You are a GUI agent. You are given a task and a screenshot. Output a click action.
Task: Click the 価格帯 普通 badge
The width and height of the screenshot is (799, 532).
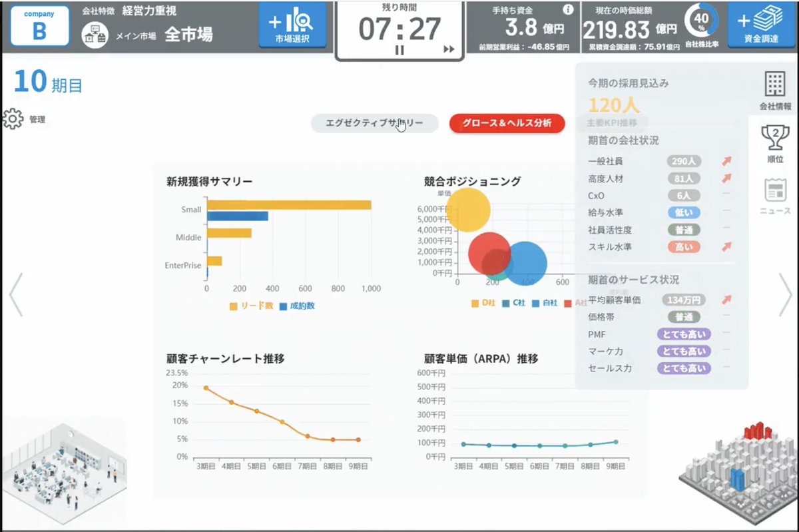pyautogui.click(x=682, y=317)
